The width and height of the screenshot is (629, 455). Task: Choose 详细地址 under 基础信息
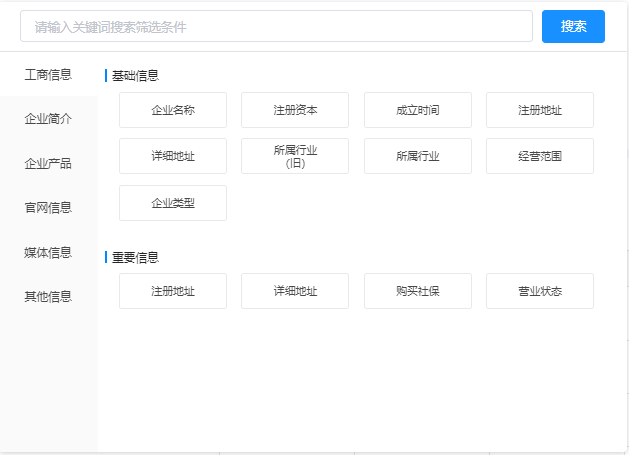click(x=173, y=156)
